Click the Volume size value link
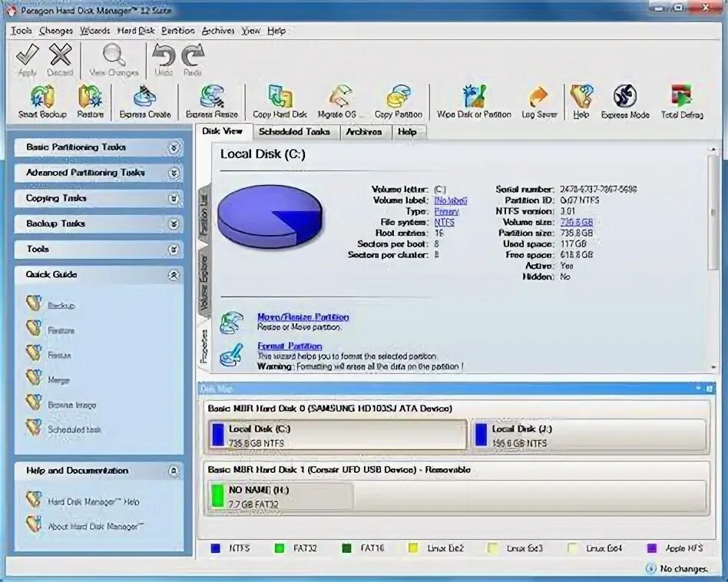Image resolution: width=728 pixels, height=582 pixels. click(576, 223)
